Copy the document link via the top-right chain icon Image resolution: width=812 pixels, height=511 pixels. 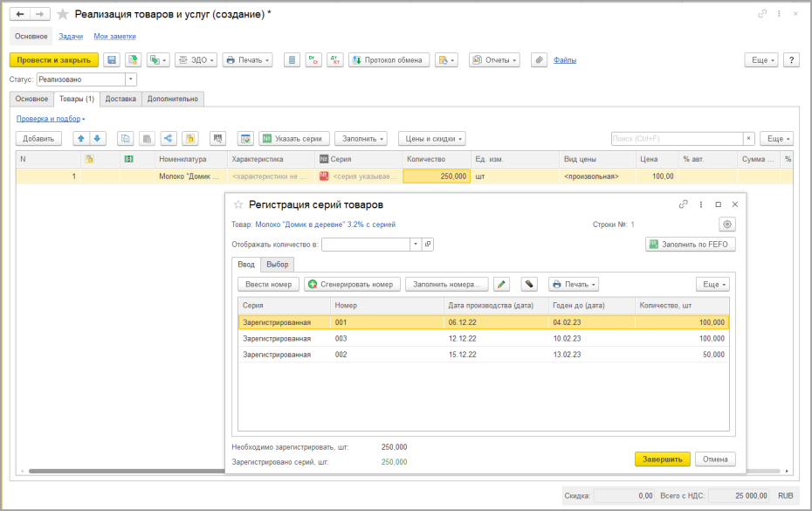[x=762, y=14]
